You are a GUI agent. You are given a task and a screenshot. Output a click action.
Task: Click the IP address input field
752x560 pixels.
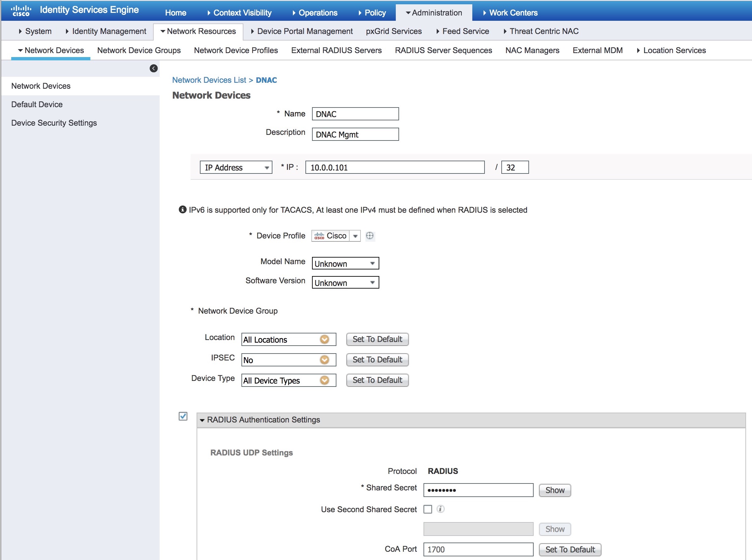coord(395,168)
